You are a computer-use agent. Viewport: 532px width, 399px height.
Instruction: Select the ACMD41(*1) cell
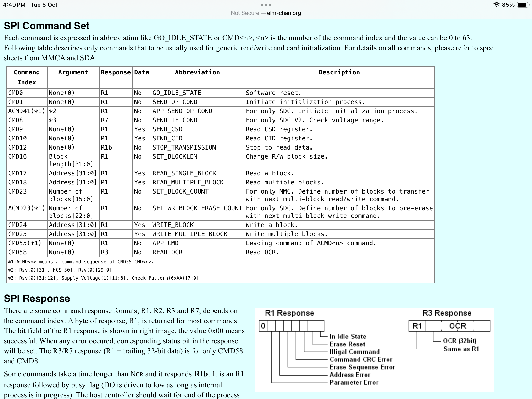tap(27, 111)
